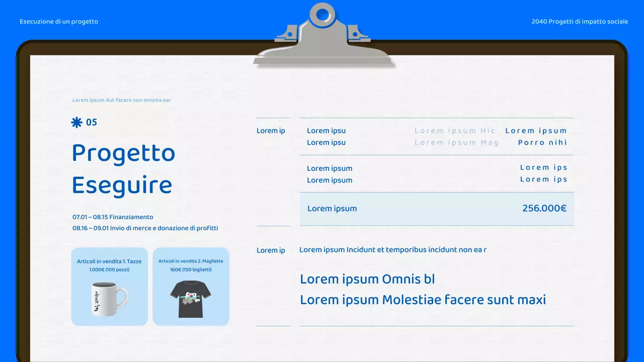Image resolution: width=644 pixels, height=362 pixels.
Task: Click 'Lorem ipsum Molestiae facere sunt maxi' text
Action: [x=423, y=300]
